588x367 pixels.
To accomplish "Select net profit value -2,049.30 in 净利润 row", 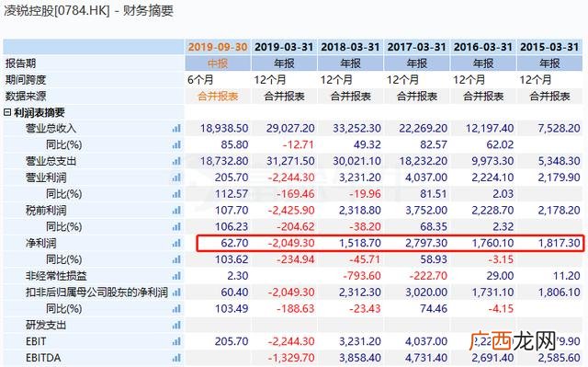I will coord(291,243).
